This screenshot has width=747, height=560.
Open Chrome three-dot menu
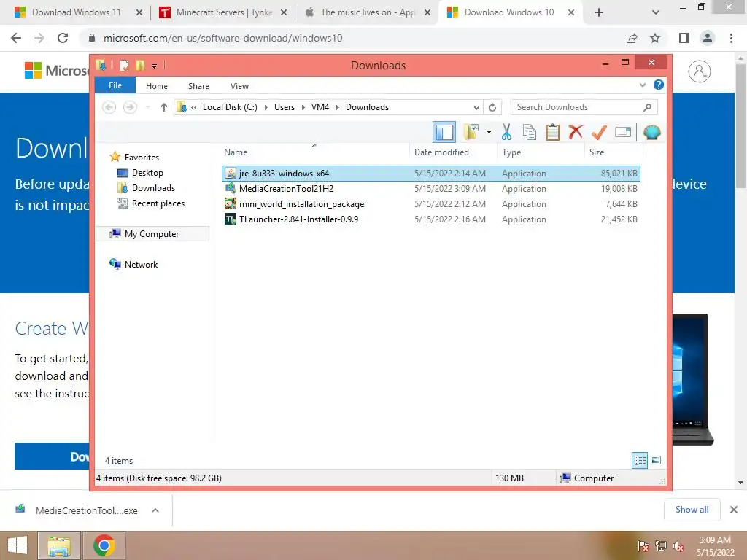tap(731, 38)
